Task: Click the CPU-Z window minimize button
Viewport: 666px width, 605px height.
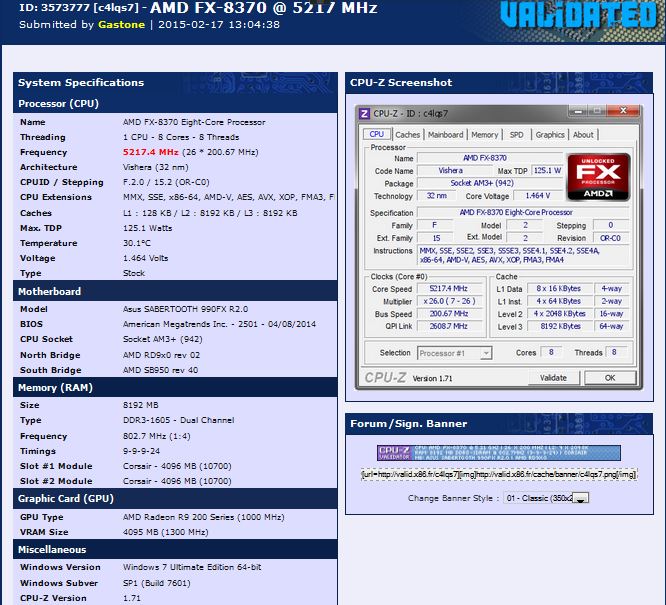Action: pyautogui.click(x=578, y=111)
